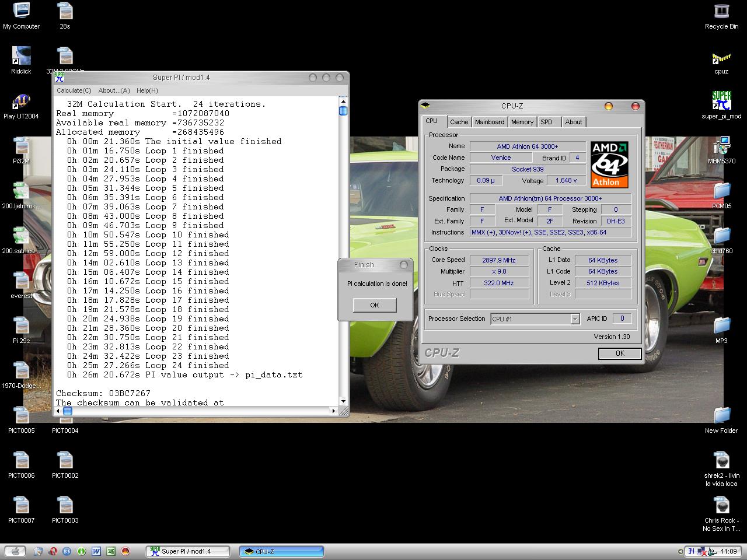The image size is (747, 560).
Task: Open the My Computer desktop icon
Action: click(x=21, y=16)
